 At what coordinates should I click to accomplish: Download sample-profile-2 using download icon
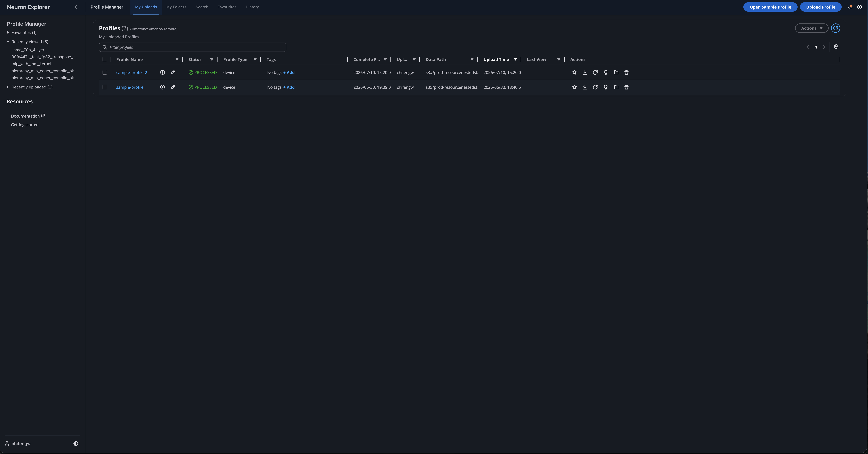[x=585, y=73]
